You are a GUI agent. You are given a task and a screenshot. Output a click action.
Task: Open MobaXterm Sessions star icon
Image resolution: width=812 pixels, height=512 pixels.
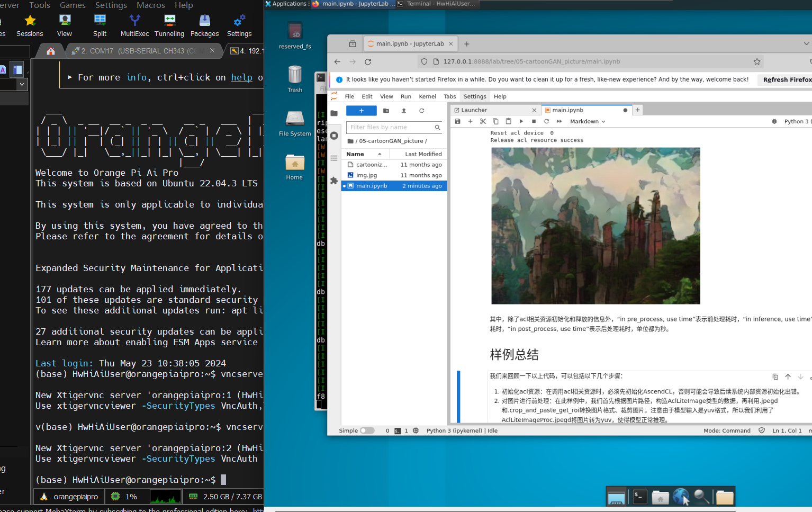click(30, 26)
